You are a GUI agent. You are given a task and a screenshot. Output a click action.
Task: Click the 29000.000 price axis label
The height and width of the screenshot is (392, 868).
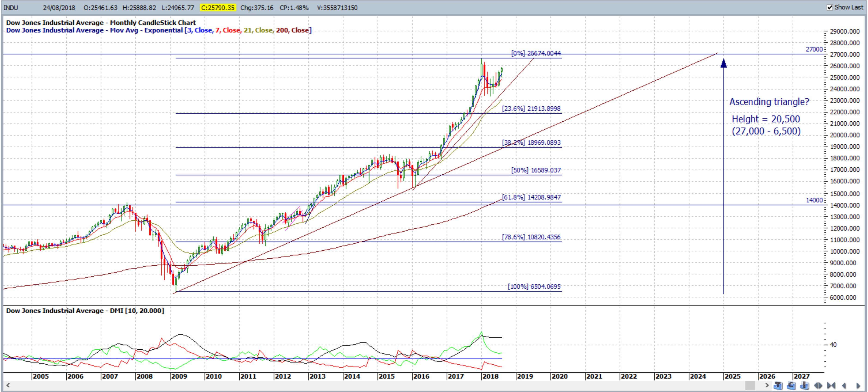[x=845, y=31]
